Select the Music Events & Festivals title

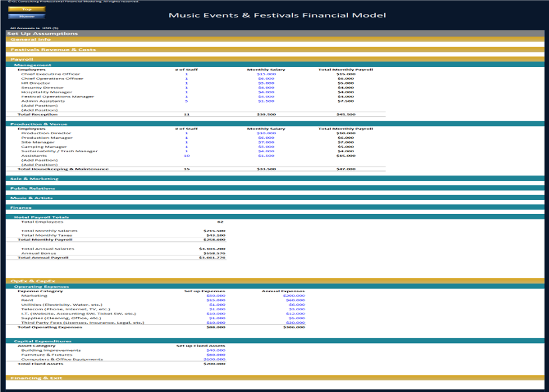click(x=277, y=15)
